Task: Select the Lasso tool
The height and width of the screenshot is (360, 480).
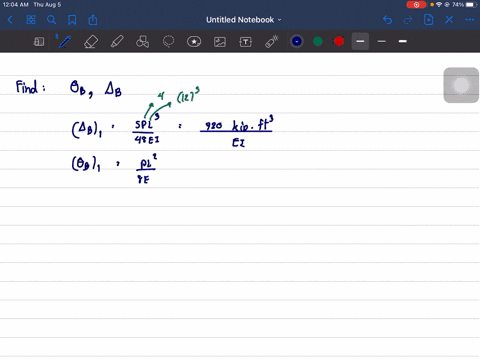Action: pyautogui.click(x=168, y=42)
